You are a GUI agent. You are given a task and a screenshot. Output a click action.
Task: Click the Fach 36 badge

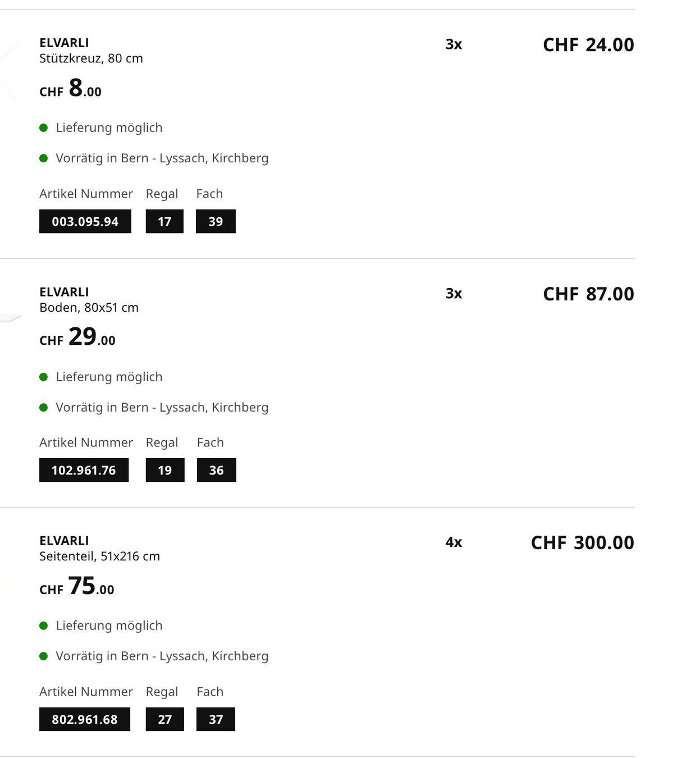217,470
